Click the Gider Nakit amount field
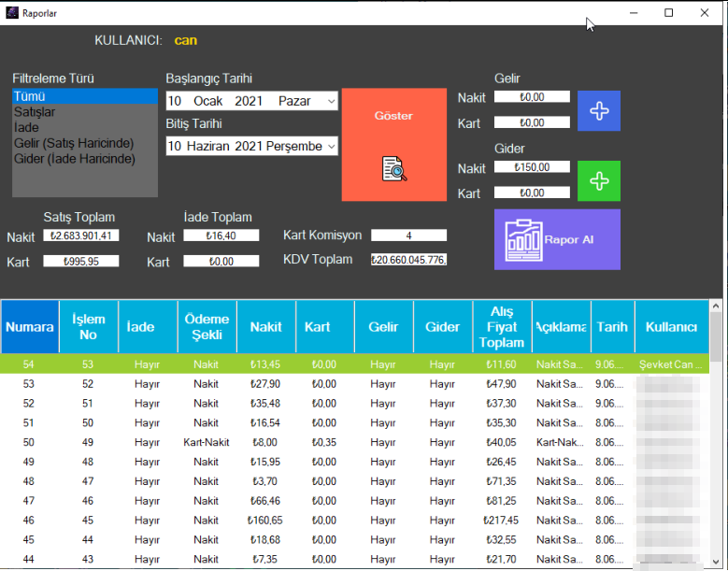This screenshot has width=728, height=571. click(532, 167)
